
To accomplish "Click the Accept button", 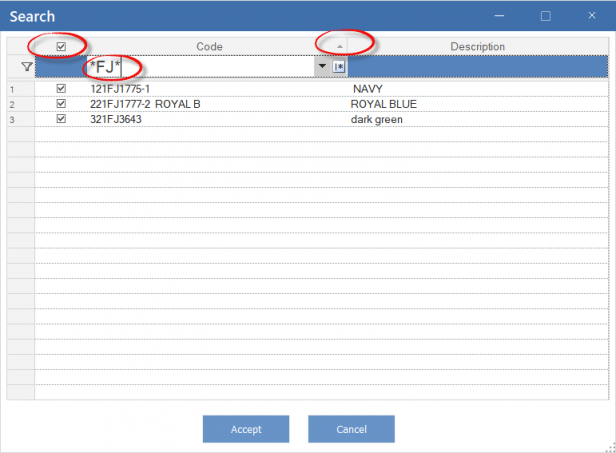I will pos(246,429).
